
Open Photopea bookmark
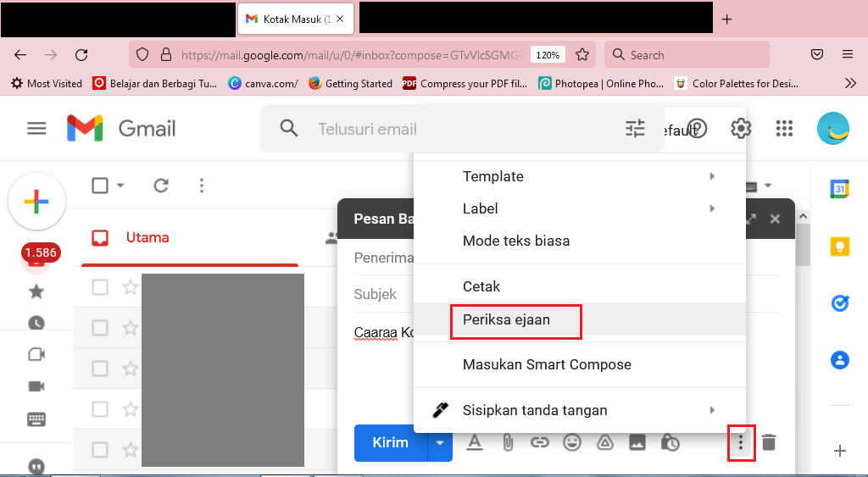click(601, 84)
